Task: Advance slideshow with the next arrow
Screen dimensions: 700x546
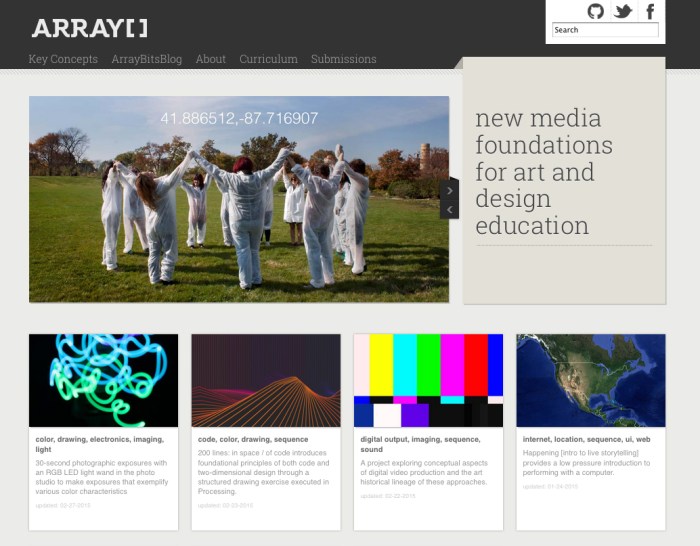Action: (450, 191)
